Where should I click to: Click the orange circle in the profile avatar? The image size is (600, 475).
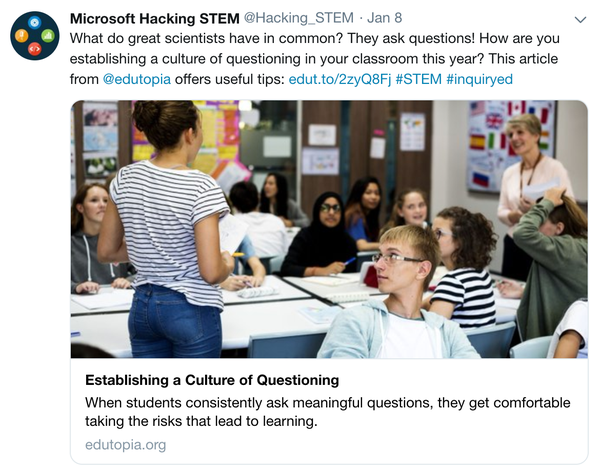coord(23,37)
